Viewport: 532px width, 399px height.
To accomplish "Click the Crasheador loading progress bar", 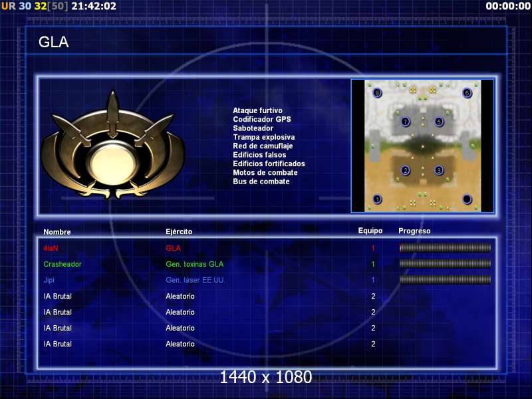I will coord(445,263).
